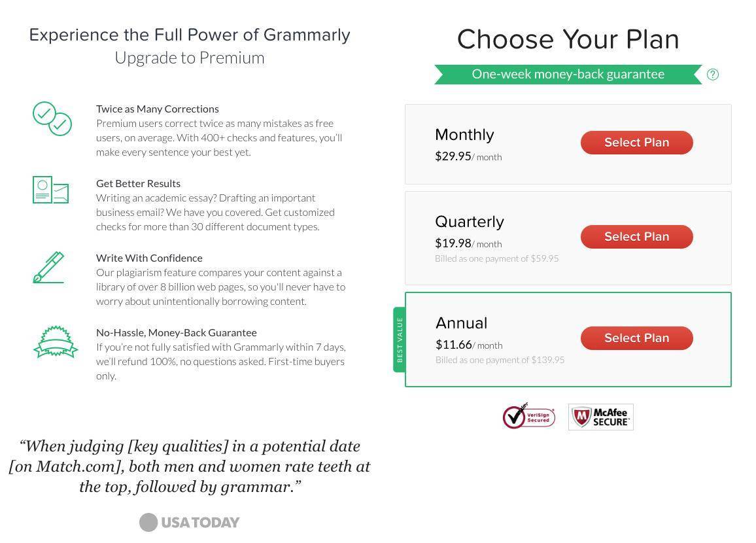The width and height of the screenshot is (756, 543).
Task: Choose the Quarterly plan card
Action: coord(568,238)
